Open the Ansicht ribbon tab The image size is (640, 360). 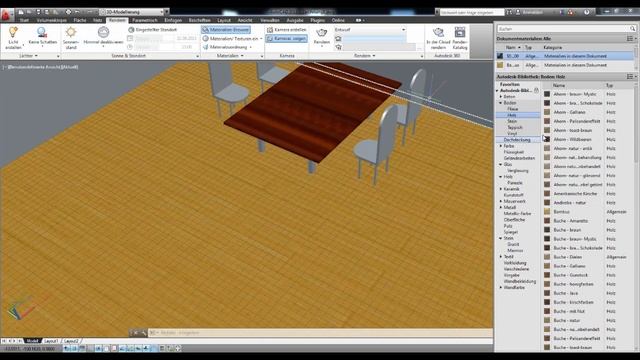pyautogui.click(x=245, y=20)
